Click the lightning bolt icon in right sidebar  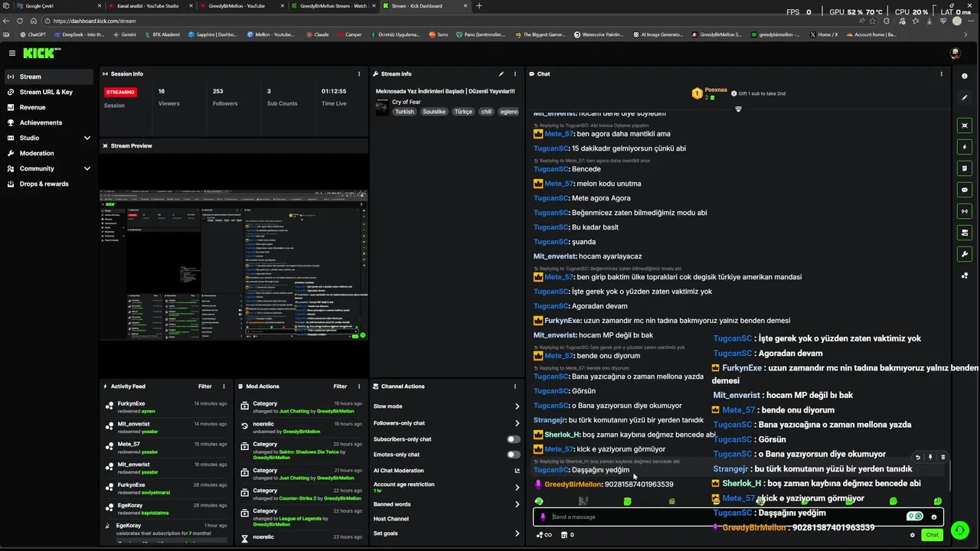pyautogui.click(x=964, y=147)
